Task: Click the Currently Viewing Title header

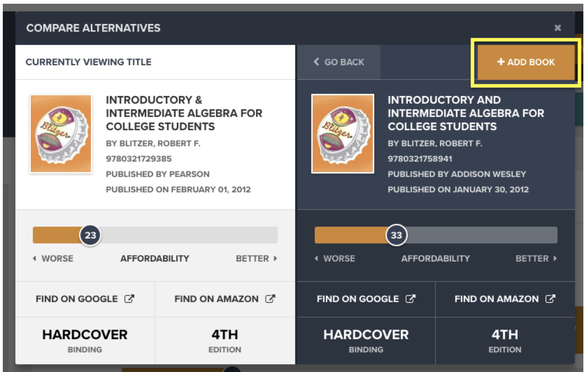Action: pyautogui.click(x=88, y=62)
